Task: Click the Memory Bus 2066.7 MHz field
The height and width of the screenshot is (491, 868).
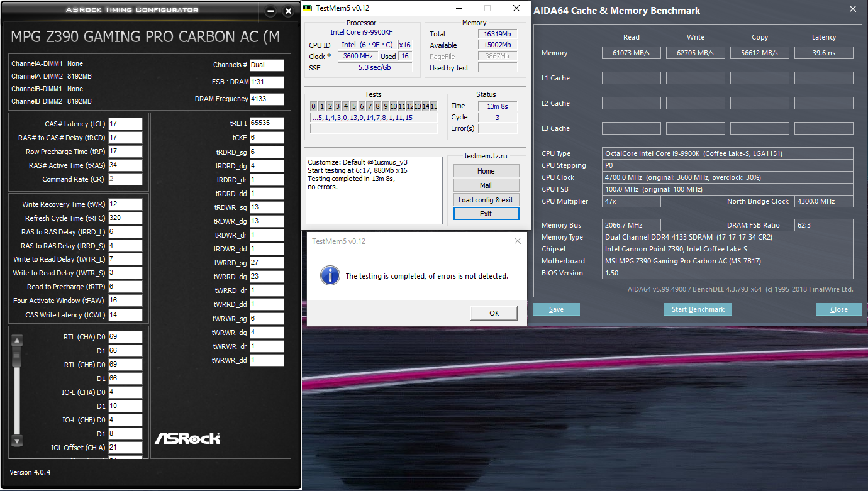Action: click(632, 225)
